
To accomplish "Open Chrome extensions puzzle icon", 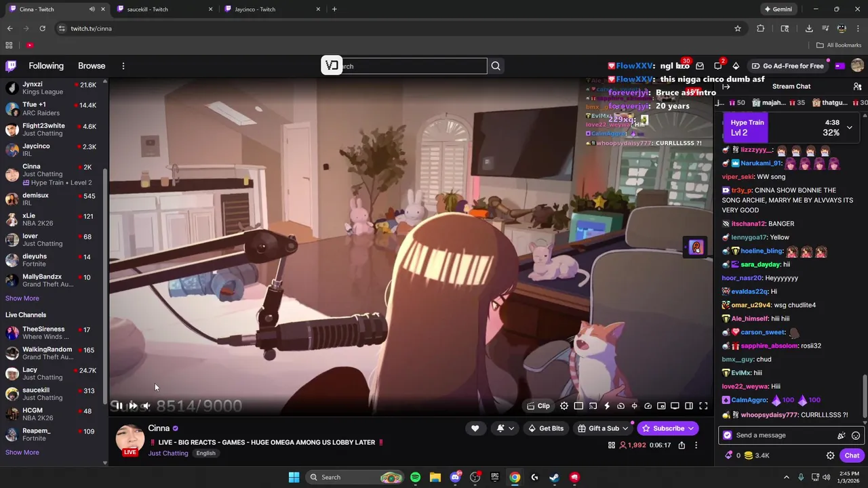I will [760, 28].
